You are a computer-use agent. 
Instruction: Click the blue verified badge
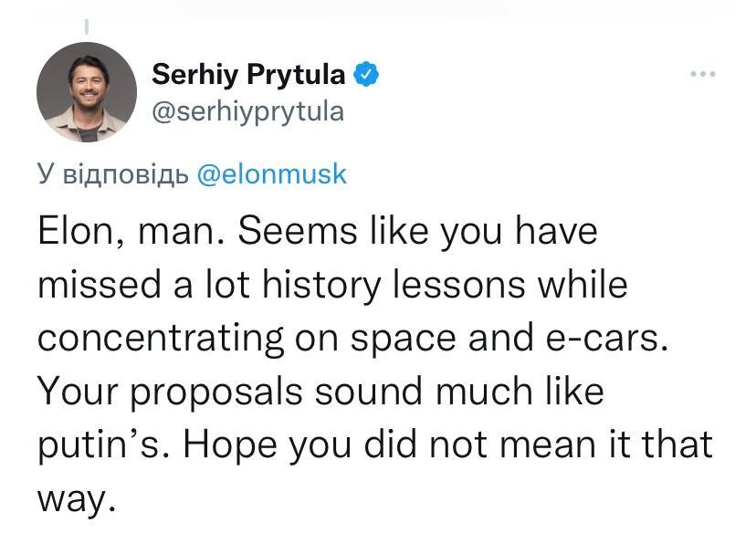pyautogui.click(x=365, y=75)
